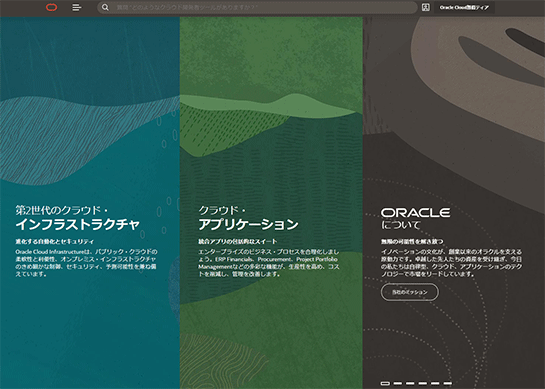This screenshot has width=545, height=389.
Task: Click the Oracle Cloud Infrastructure description paragraph
Action: 86,263
